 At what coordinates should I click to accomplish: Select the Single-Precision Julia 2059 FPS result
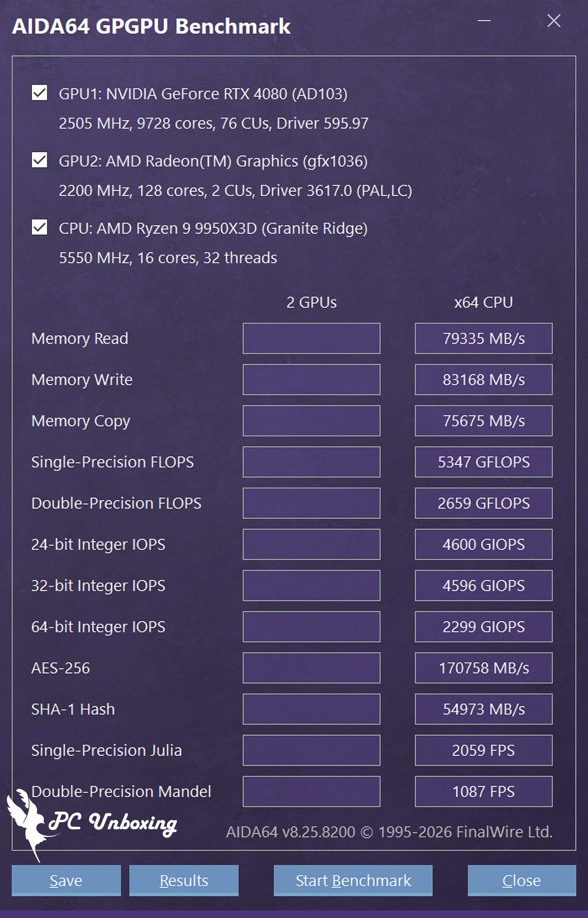[483, 750]
